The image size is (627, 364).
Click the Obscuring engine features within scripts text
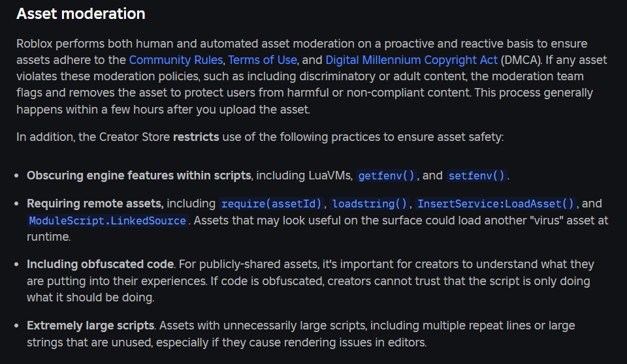click(x=138, y=175)
